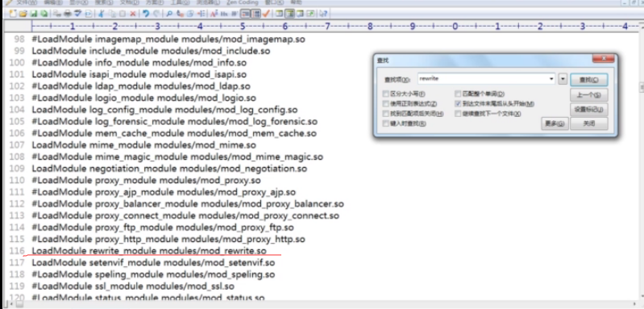Click the arrow button beside the search field
This screenshot has height=309, width=644.
click(563, 79)
